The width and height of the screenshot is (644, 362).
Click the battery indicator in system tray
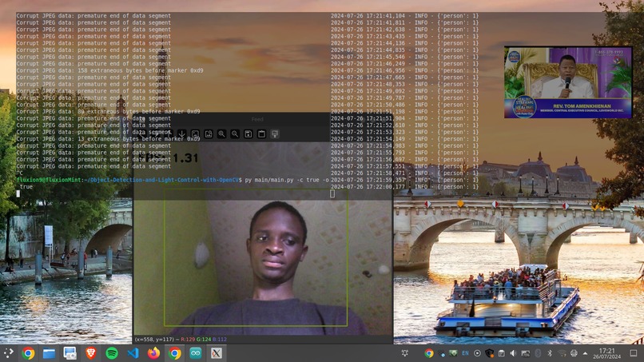pos(525,353)
